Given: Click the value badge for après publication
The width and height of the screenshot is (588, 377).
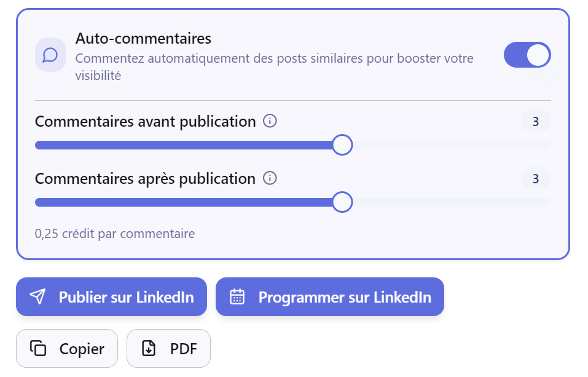Looking at the screenshot, I should coord(536,179).
